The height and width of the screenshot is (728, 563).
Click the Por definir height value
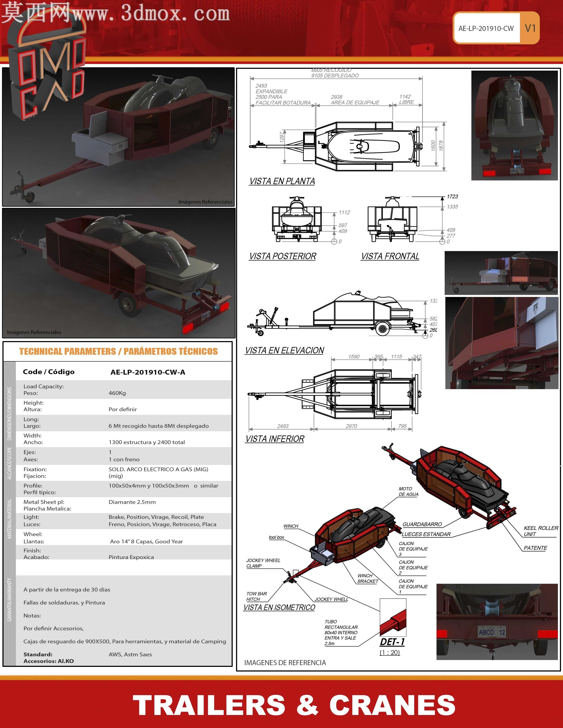tap(123, 409)
